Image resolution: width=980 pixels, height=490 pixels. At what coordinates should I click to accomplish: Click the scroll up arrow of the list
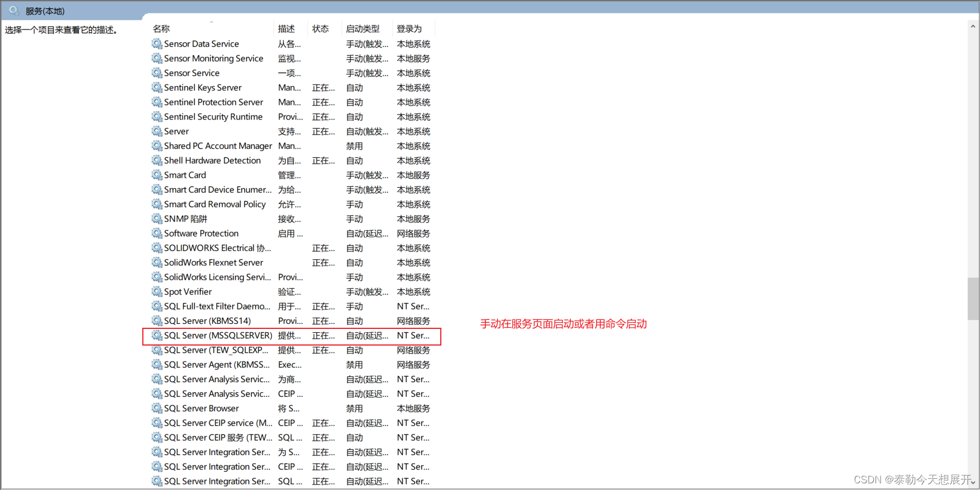click(973, 26)
